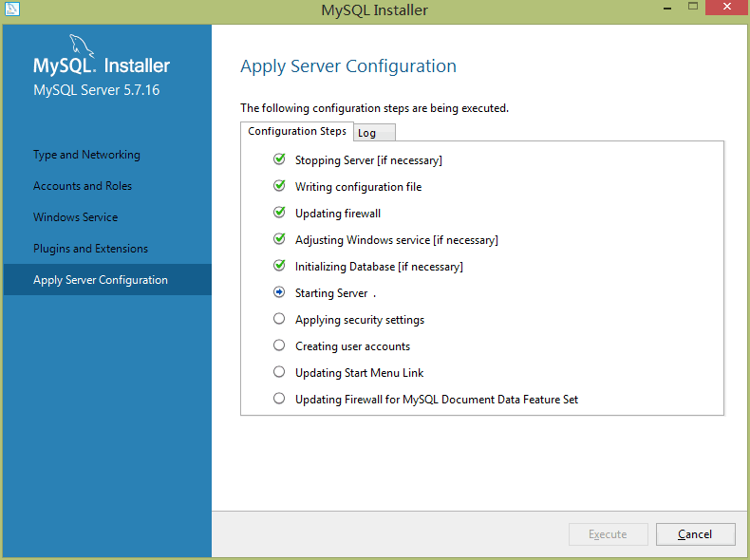Select radio circle for Updating Start Menu Link
The width and height of the screenshot is (750, 560).
[x=279, y=372]
